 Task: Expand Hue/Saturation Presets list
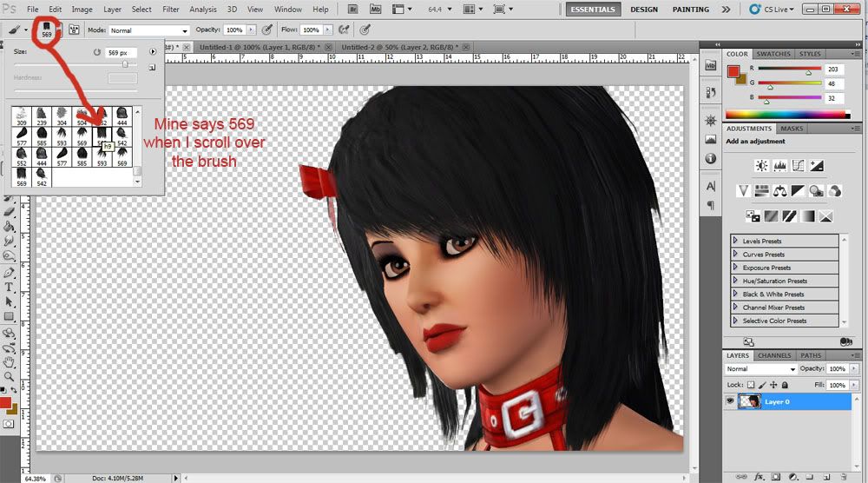(x=735, y=281)
